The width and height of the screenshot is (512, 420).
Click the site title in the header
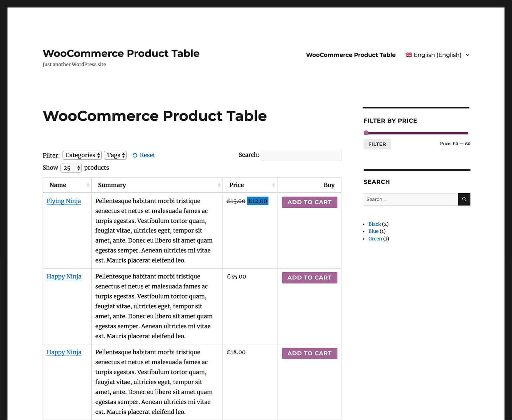coord(121,54)
